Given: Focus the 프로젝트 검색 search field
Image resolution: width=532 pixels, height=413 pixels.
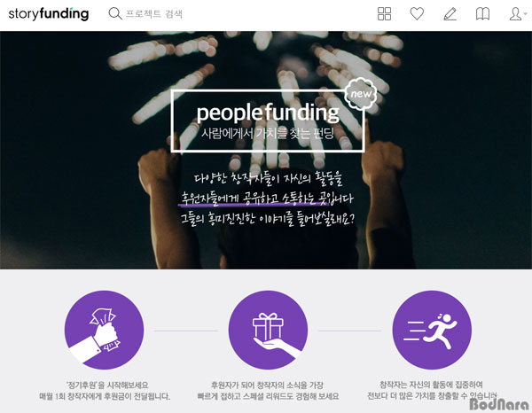Looking at the screenshot, I should [x=154, y=14].
